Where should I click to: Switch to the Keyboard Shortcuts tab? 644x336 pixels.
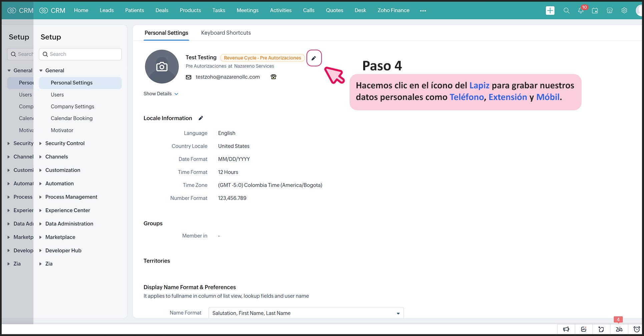(x=226, y=33)
